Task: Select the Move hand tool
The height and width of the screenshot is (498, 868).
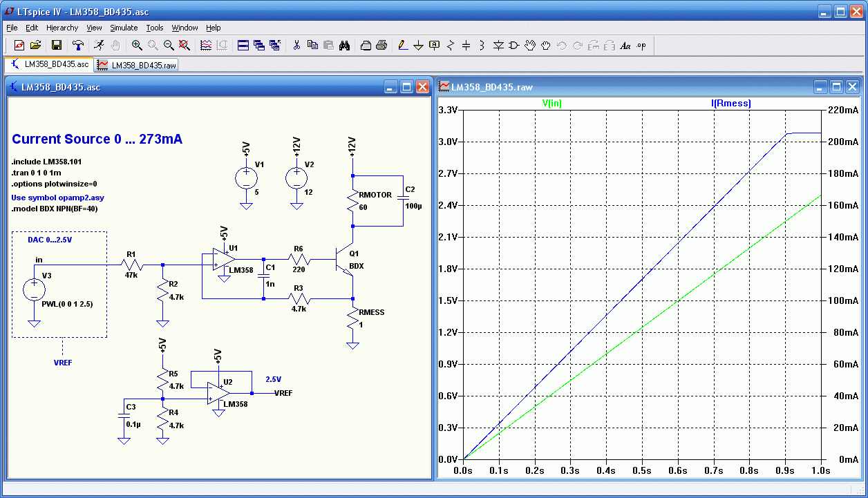Action: (x=530, y=46)
